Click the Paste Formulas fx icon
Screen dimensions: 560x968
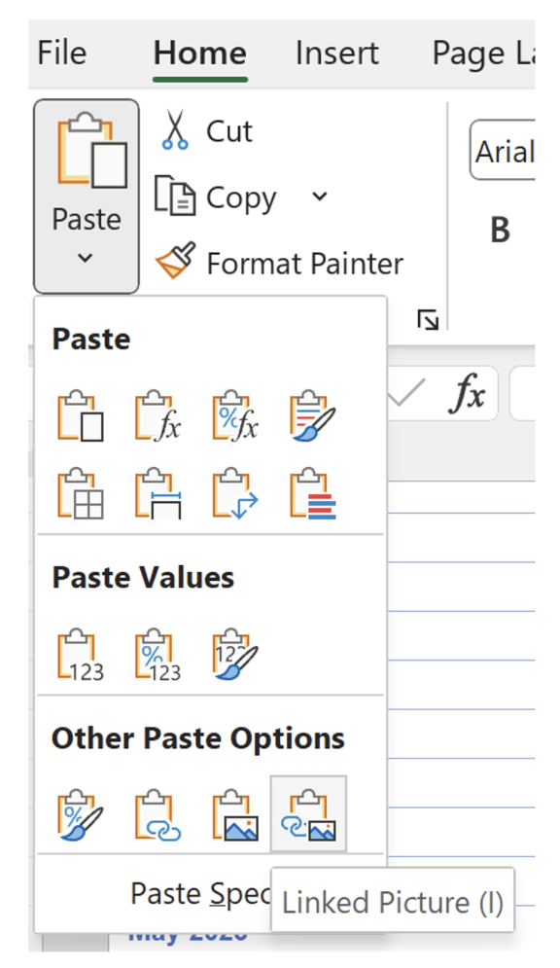[157, 415]
